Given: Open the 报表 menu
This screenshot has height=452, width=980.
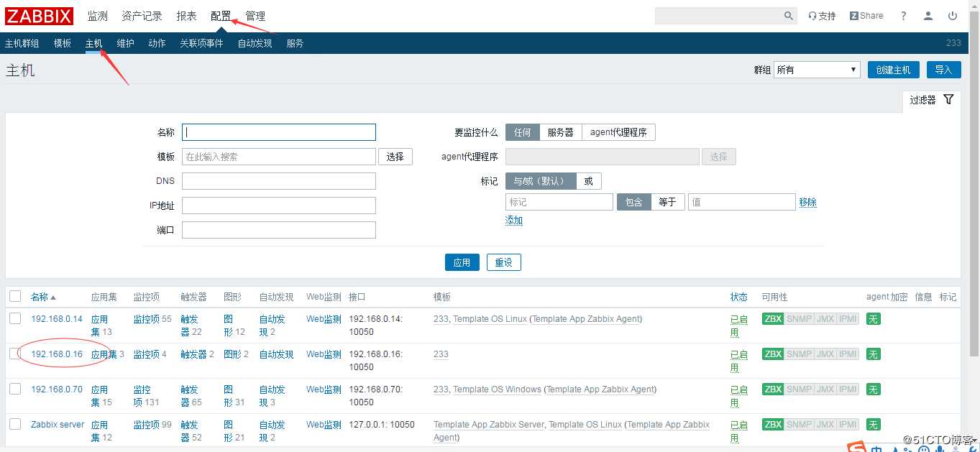Looking at the screenshot, I should point(186,16).
